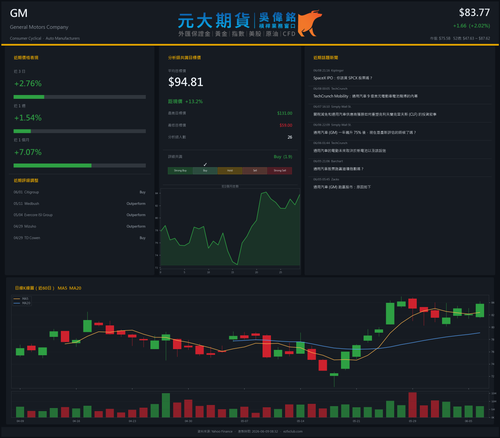
Task: Click the green price trend area chart
Action: (230, 230)
